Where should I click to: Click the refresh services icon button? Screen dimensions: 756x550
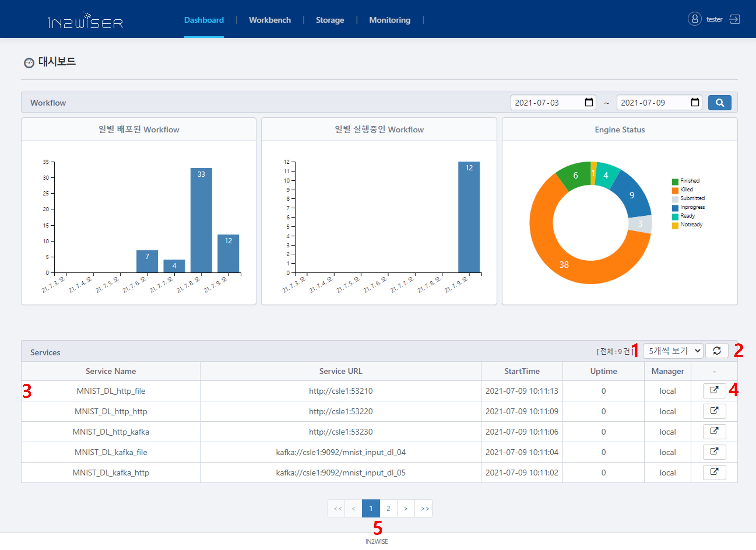coord(717,351)
